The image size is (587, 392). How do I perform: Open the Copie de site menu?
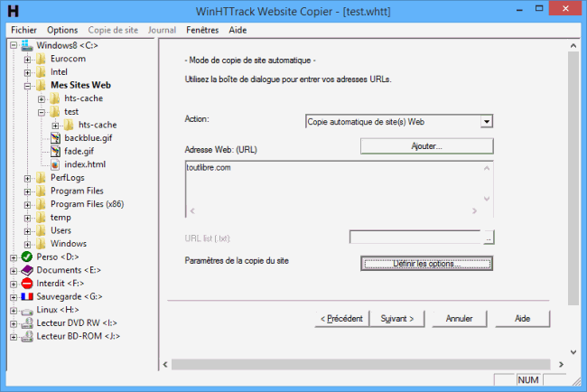[x=113, y=30]
